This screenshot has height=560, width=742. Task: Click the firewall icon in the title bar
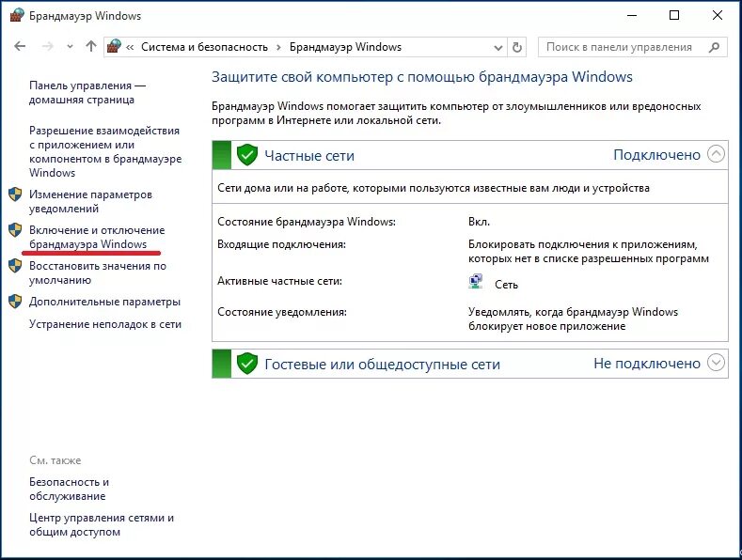pyautogui.click(x=17, y=16)
